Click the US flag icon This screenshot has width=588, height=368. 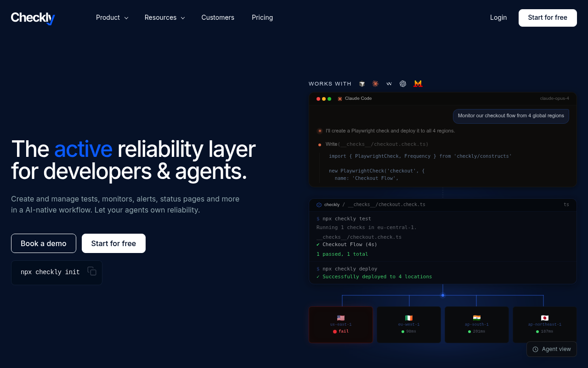pyautogui.click(x=341, y=318)
